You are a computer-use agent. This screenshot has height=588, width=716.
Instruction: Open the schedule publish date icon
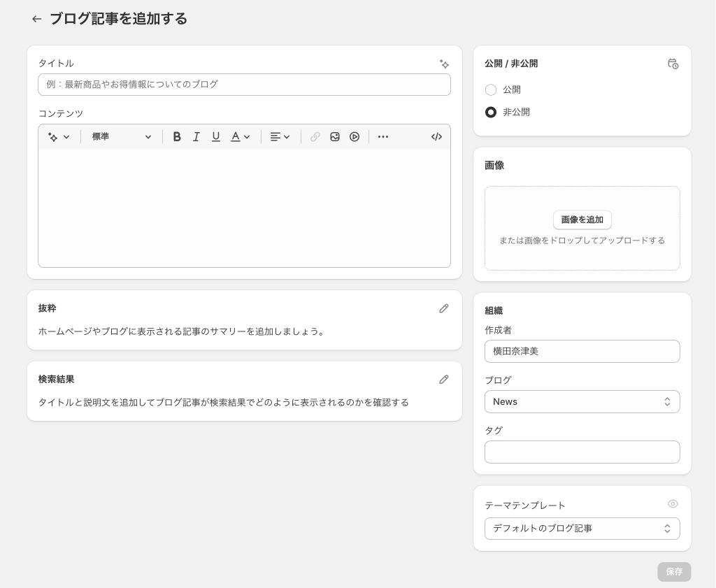pos(673,64)
